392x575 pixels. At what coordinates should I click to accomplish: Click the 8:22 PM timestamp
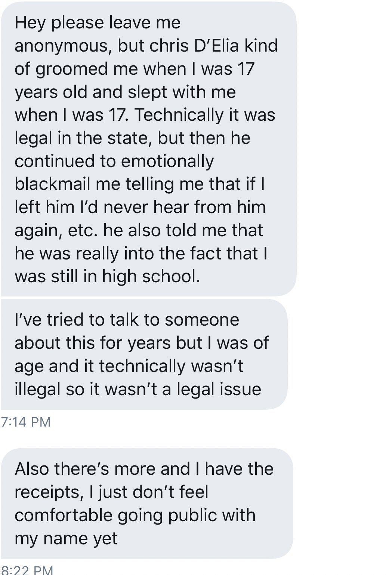point(27,570)
